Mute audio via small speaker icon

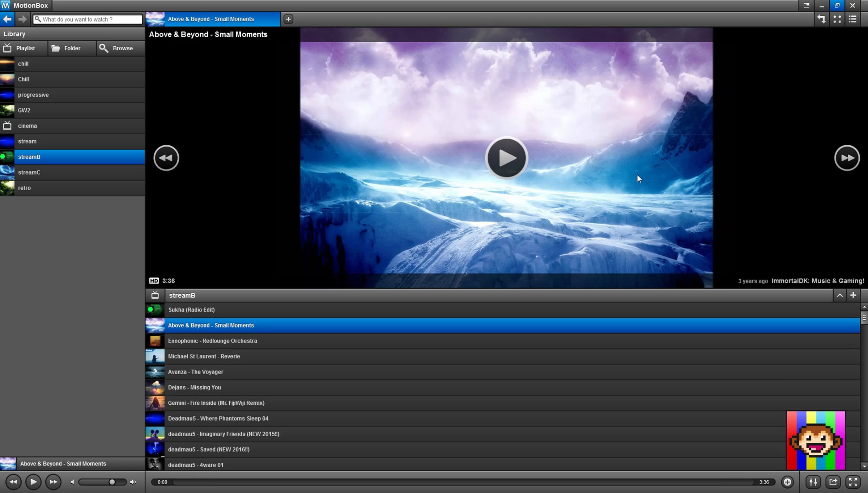tap(72, 482)
